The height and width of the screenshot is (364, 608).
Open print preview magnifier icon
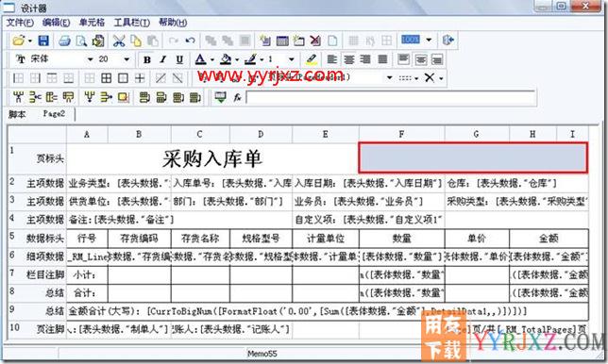coord(81,41)
